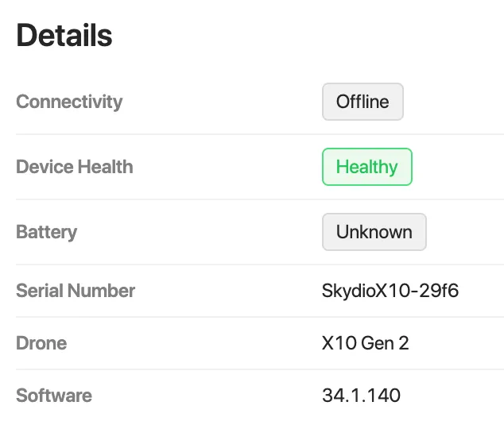Click the word Number in Serial Number
The height and width of the screenshot is (421, 504).
coord(101,291)
